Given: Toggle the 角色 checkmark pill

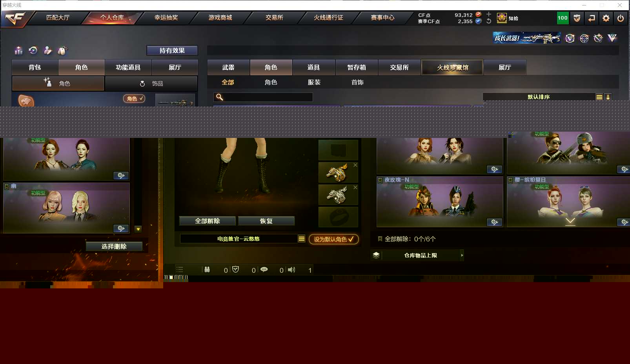Looking at the screenshot, I should click(x=134, y=98).
